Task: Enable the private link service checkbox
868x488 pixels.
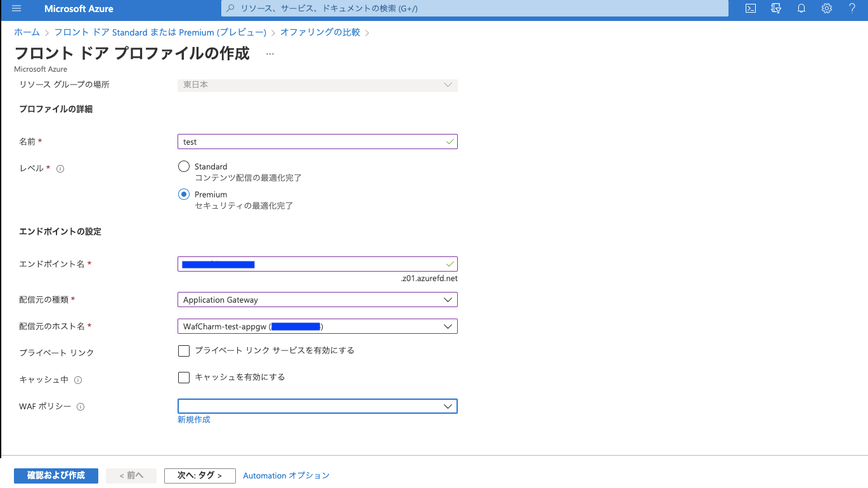Action: click(x=184, y=351)
